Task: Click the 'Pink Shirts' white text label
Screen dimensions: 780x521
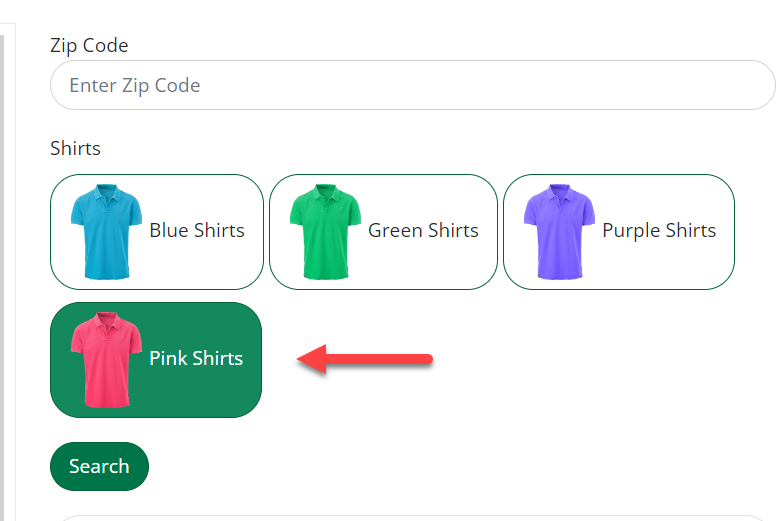Action: (196, 358)
